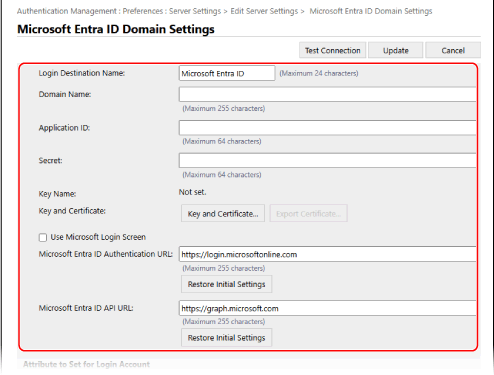Click the Test Connection button
Viewport: 494px width, 375px height.
click(332, 50)
